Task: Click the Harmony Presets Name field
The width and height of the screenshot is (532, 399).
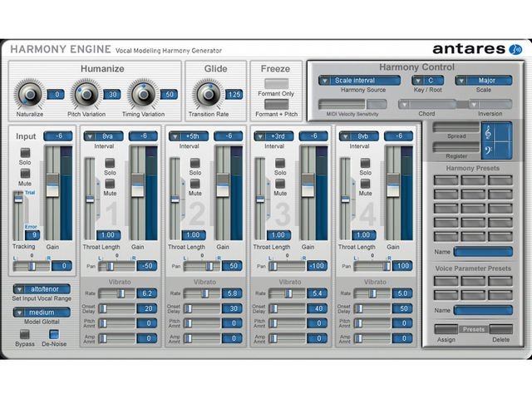Action: [483, 252]
